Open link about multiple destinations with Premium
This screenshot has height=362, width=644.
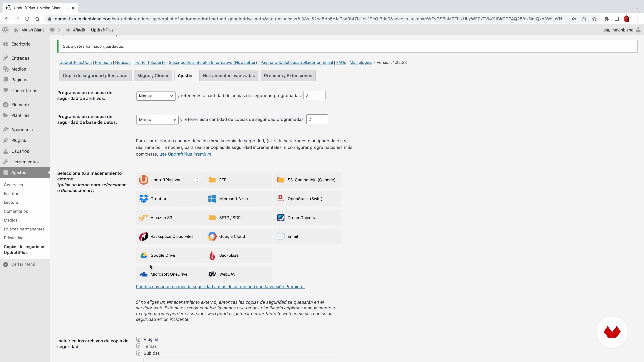pos(220,287)
